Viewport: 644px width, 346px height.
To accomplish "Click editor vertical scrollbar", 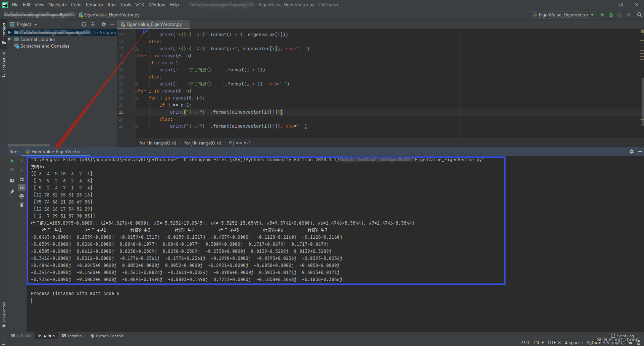I will tap(642, 102).
